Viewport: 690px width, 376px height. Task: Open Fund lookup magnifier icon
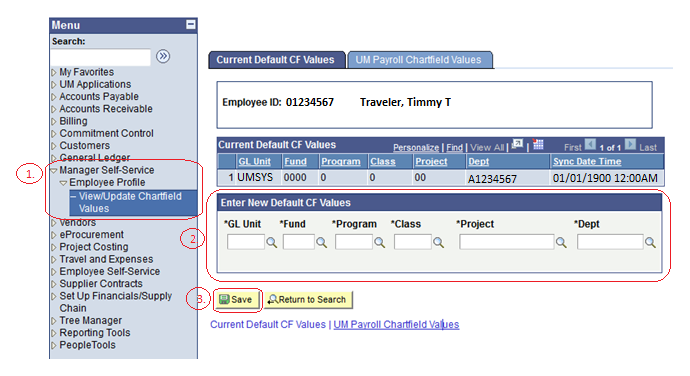pyautogui.click(x=322, y=243)
